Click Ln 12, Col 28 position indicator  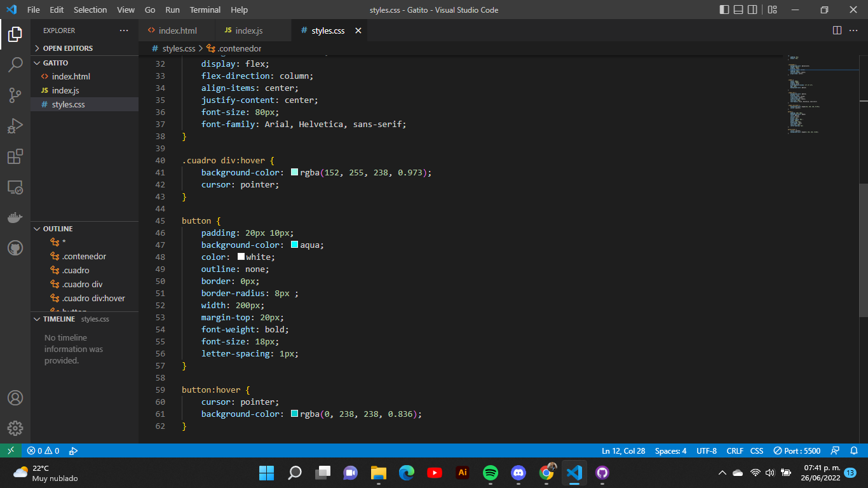pos(623,451)
